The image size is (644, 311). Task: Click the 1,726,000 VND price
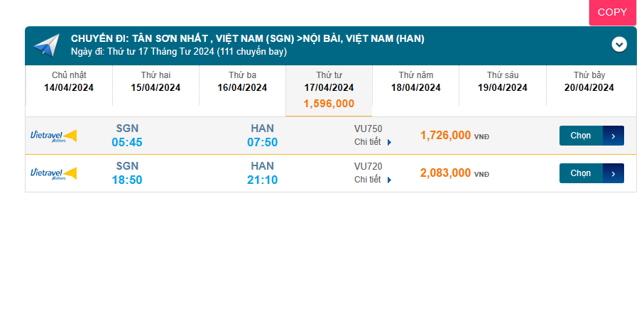pos(446,135)
